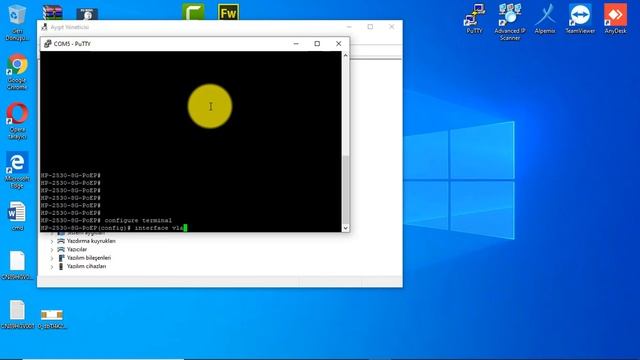Maximize the Aygıt Yöneticisi window
Screen dimensions: 640x360
point(370,27)
